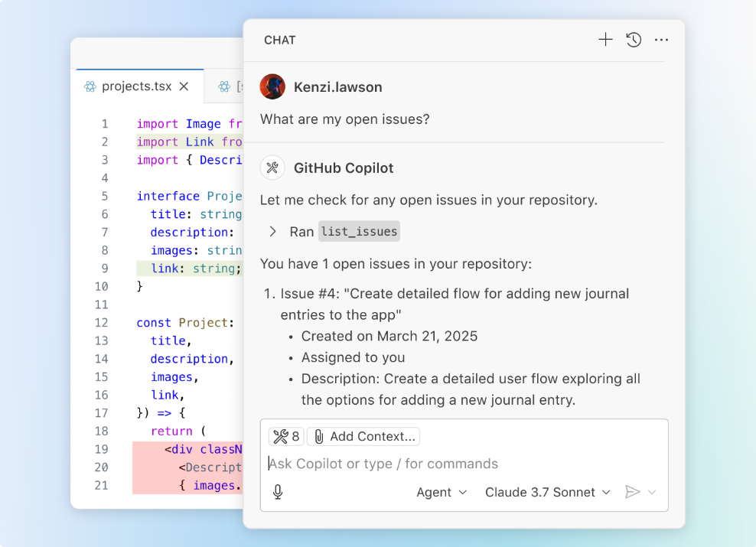
Task: Click the CHAT panel title
Action: tap(279, 40)
